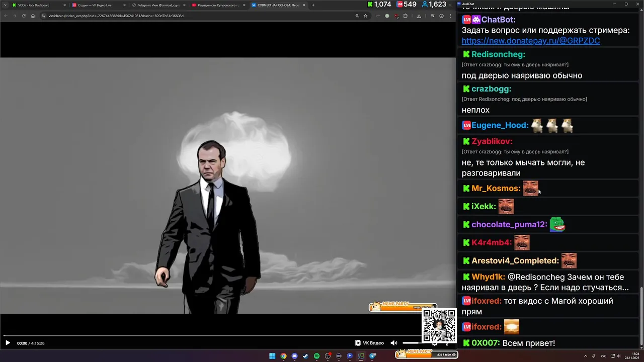Click K4r4mb4 username in chat

[492, 242]
